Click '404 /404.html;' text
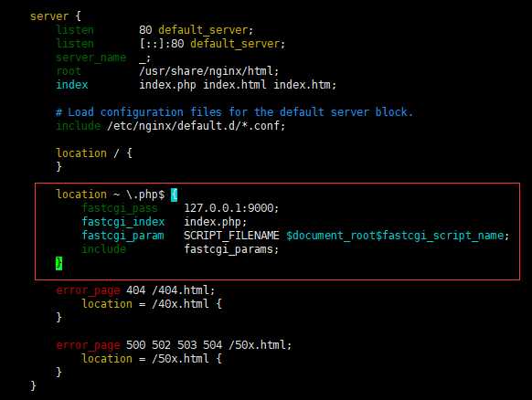The height and width of the screenshot is (400, 532). pyautogui.click(x=171, y=290)
